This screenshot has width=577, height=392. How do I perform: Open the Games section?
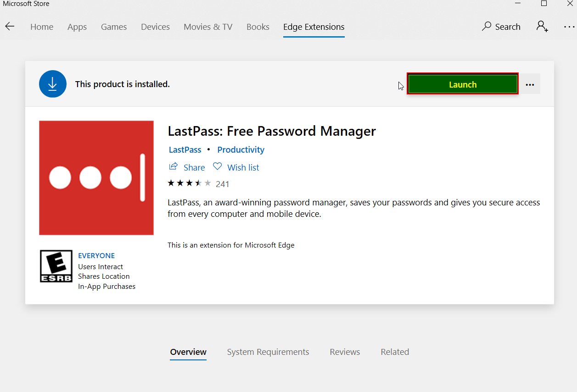pos(113,27)
